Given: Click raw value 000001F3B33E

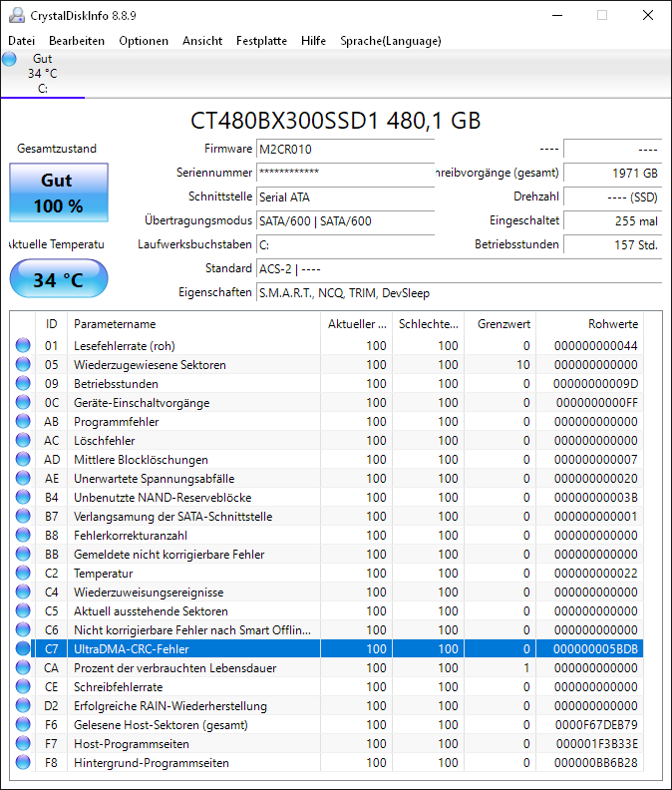Looking at the screenshot, I should point(597,744).
